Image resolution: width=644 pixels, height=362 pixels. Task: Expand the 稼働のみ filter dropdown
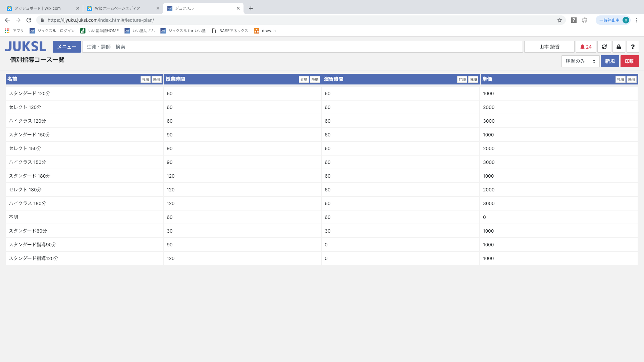[580, 61]
